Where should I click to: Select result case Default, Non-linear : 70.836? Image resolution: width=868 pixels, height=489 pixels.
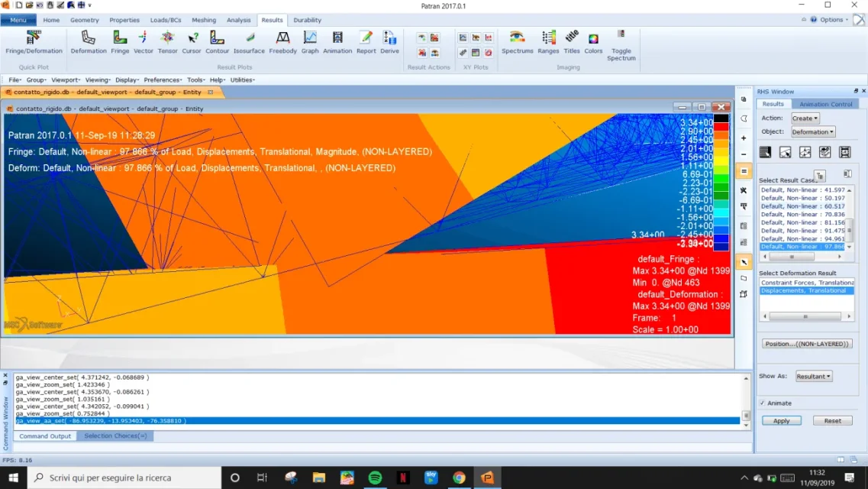802,214
